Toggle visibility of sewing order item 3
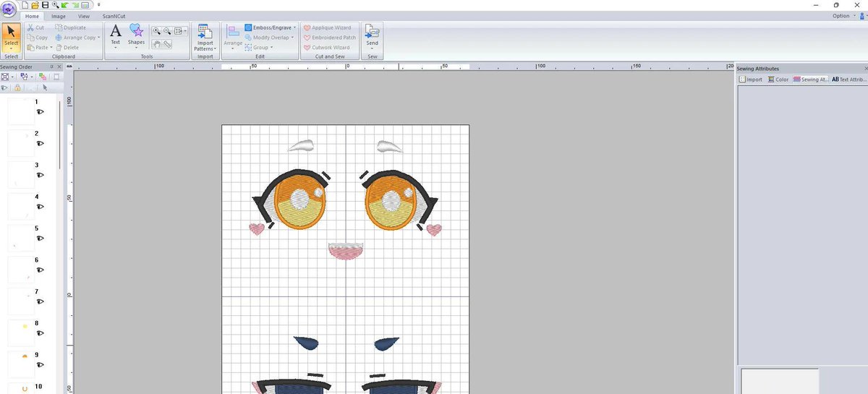This screenshot has height=394, width=868. [41, 175]
